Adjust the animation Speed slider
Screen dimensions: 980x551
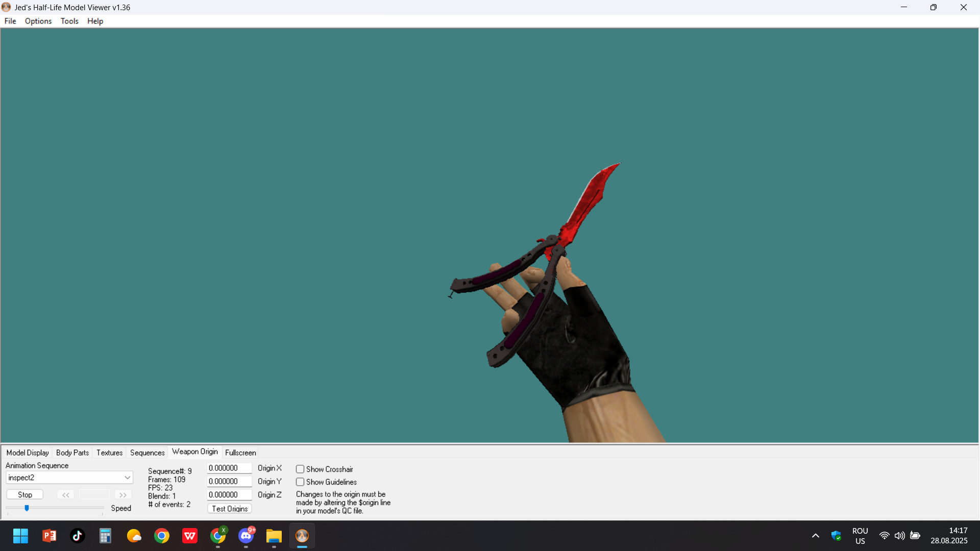[27, 508]
